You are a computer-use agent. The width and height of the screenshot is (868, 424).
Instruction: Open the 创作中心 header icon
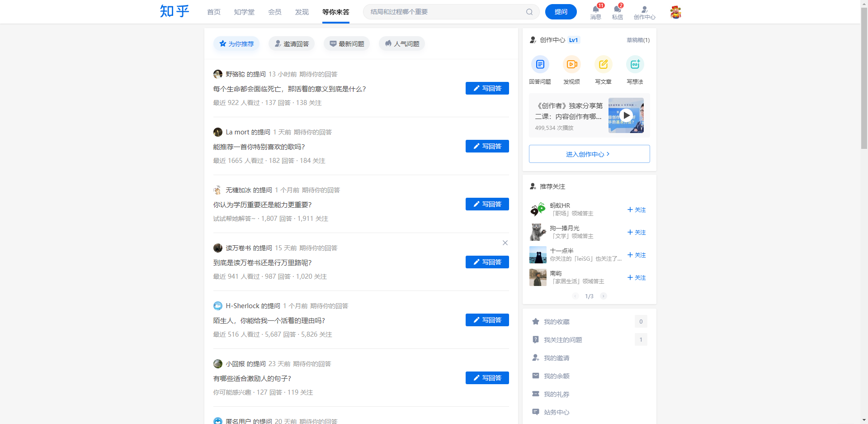[x=645, y=12]
